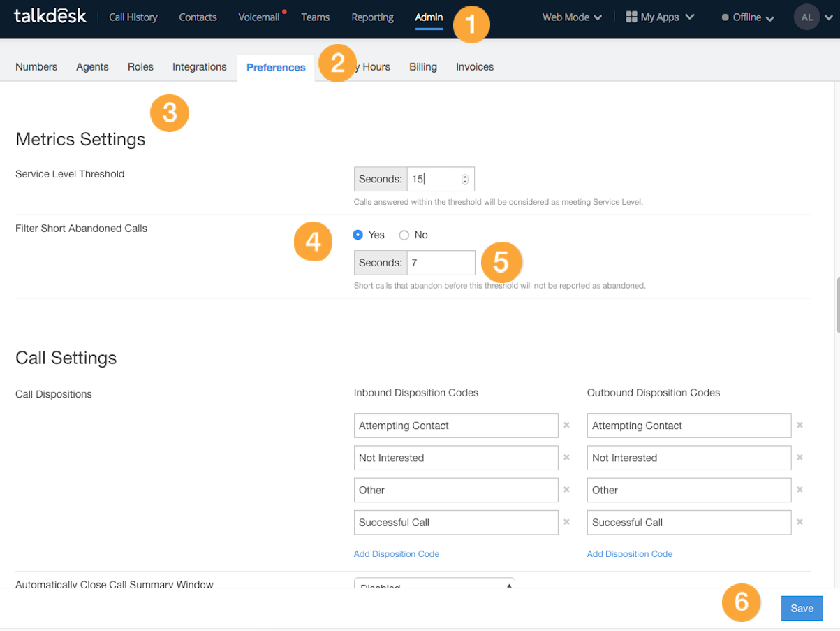The width and height of the screenshot is (840, 631).
Task: Remove inbound Successful Call disposition code
Action: click(x=566, y=521)
